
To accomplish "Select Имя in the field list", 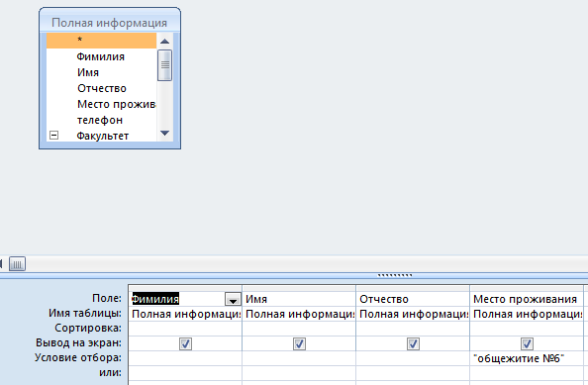I will [88, 72].
